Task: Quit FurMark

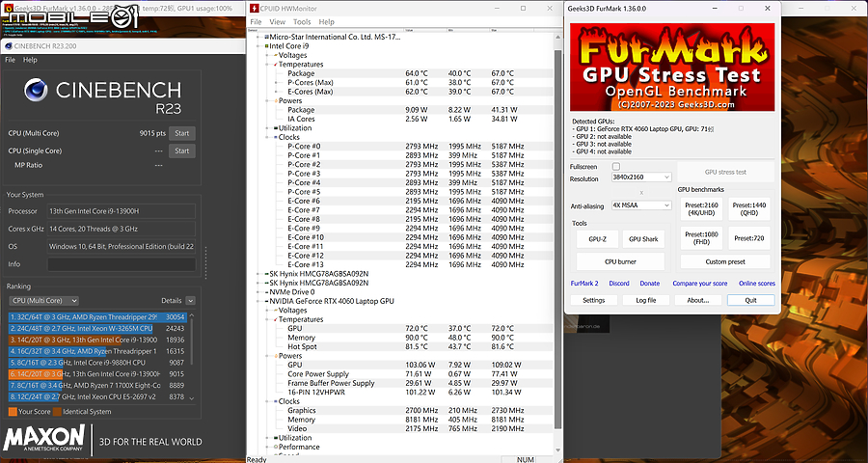Action: (750, 300)
